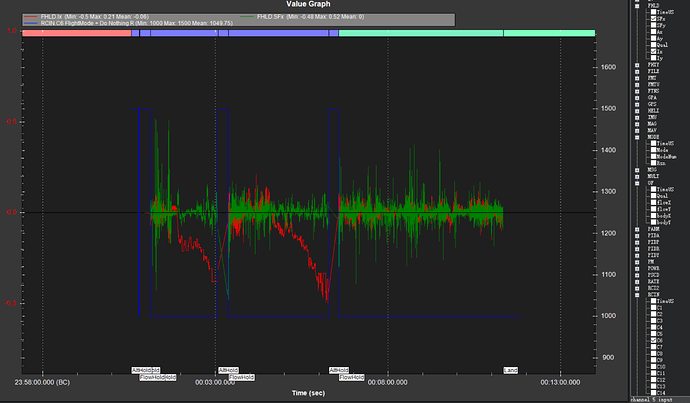Expand the MAG tree node
690x403 pixels.
click(x=637, y=124)
